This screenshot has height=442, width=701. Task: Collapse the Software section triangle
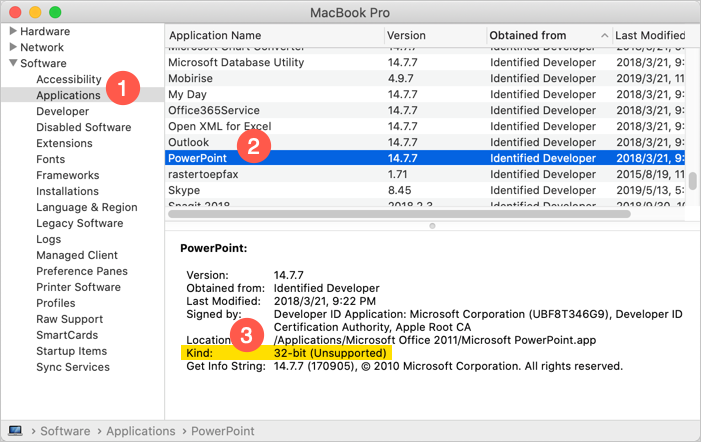[x=13, y=63]
